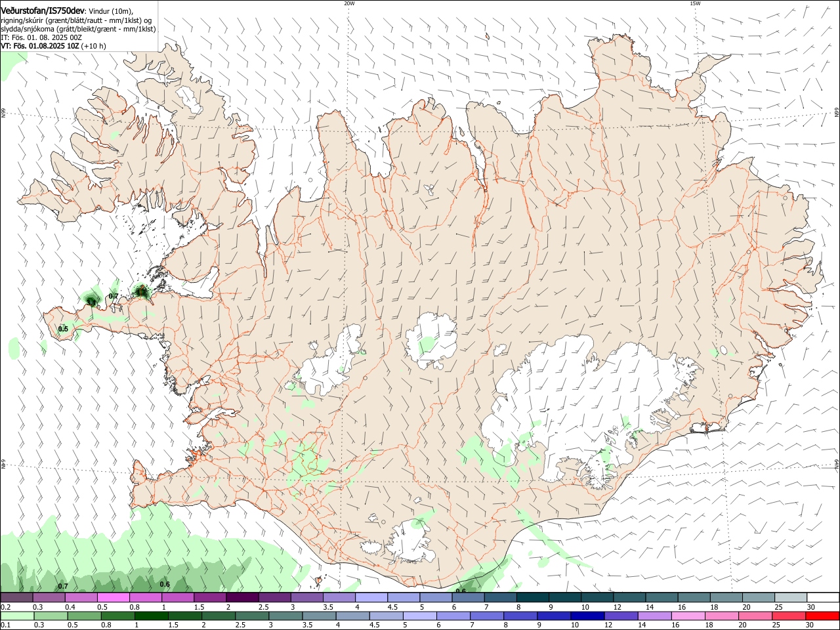840x630 pixels.
Task: Click the lightest green lower swatch at 0.1
Action: coord(17,616)
